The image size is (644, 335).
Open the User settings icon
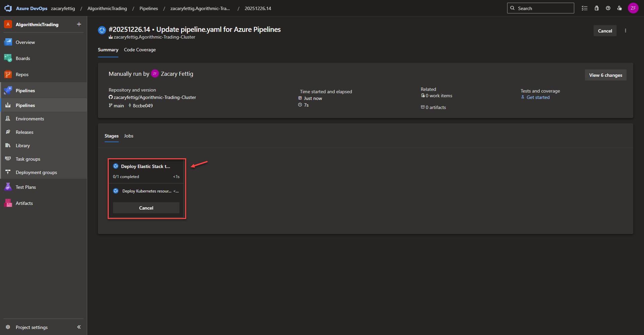click(x=620, y=8)
